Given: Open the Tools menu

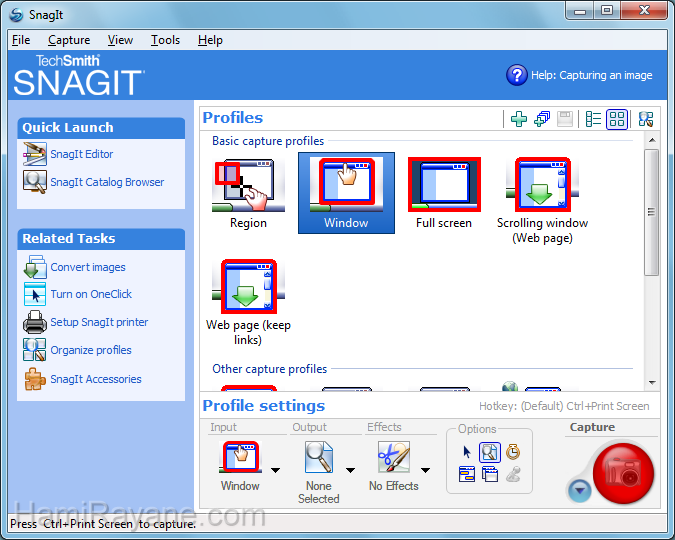Looking at the screenshot, I should [x=165, y=40].
